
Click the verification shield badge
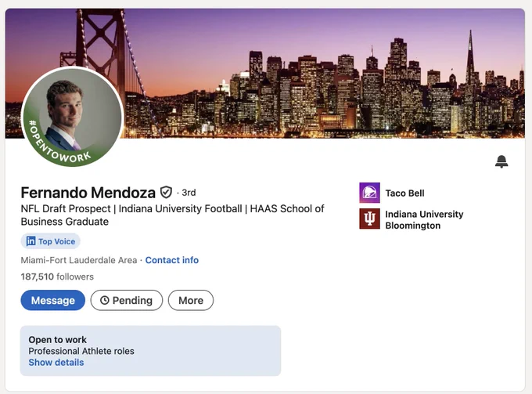tap(166, 192)
